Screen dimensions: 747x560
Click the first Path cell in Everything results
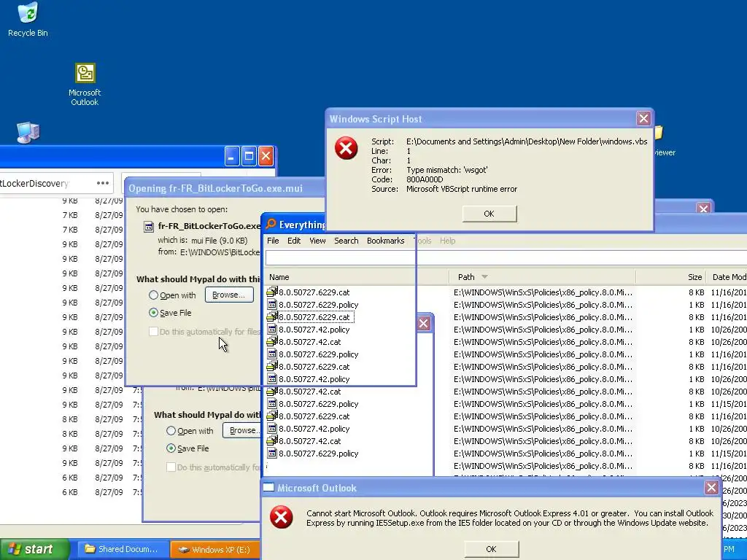(x=543, y=292)
